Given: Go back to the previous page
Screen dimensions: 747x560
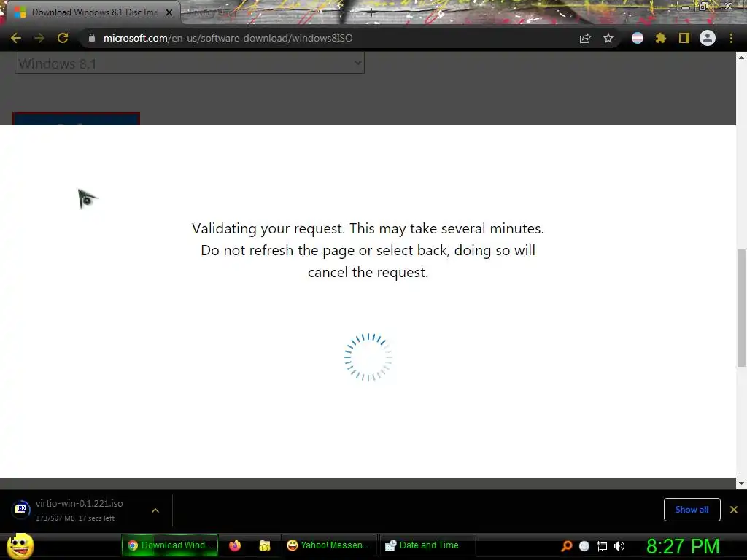Looking at the screenshot, I should tap(16, 38).
